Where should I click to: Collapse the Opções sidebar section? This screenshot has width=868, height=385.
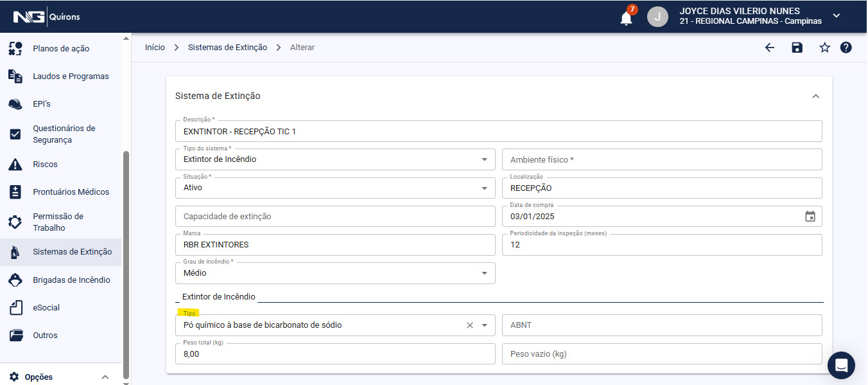point(105,377)
